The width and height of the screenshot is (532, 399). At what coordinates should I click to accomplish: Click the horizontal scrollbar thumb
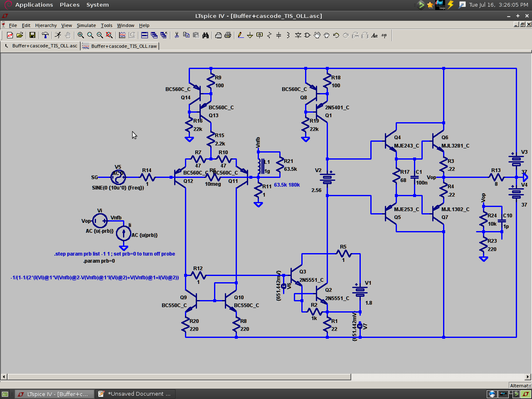179,377
